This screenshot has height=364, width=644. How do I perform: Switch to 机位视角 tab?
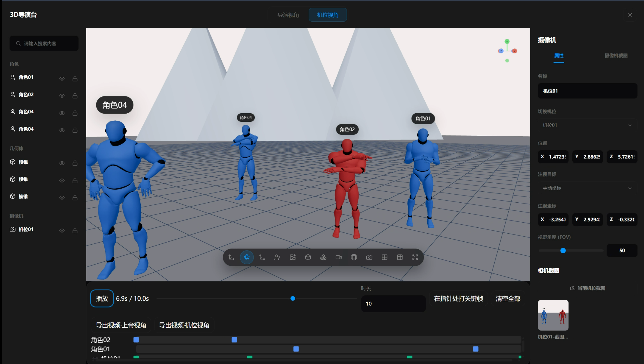click(328, 15)
